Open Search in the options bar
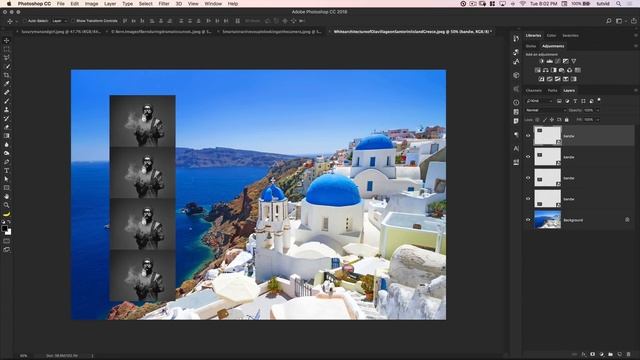 pos(609,21)
